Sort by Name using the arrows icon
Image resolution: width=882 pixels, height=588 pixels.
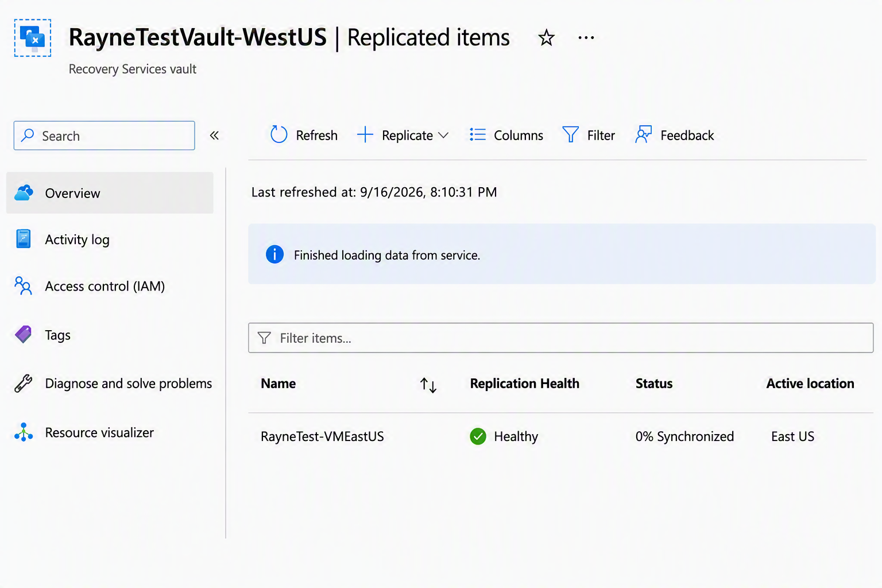coord(428,385)
